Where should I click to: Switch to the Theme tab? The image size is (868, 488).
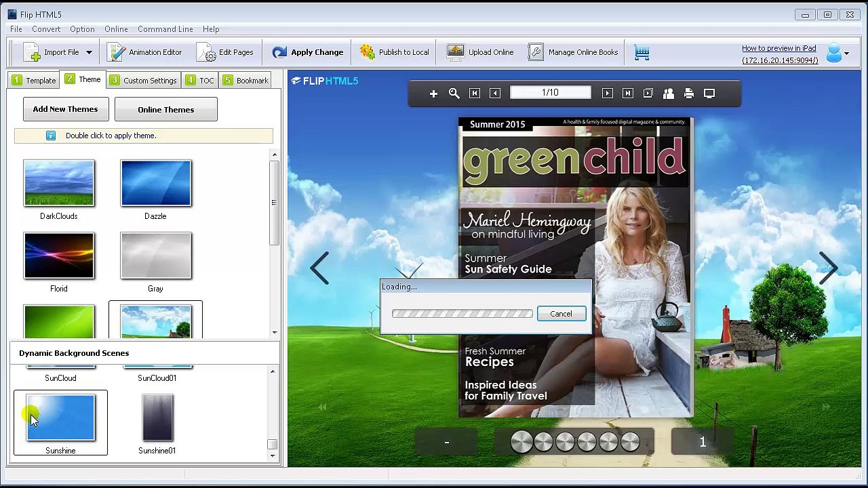tap(83, 79)
